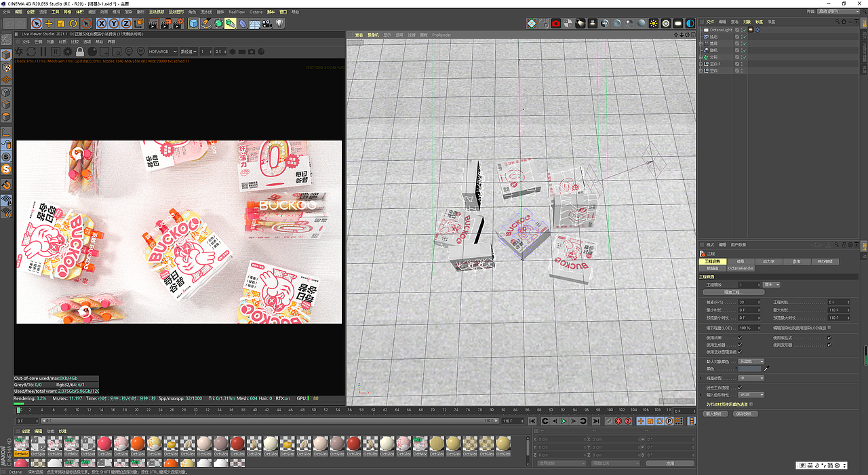Select the Live Selection arrow tool
The width and height of the screenshot is (868, 475).
tap(36, 23)
